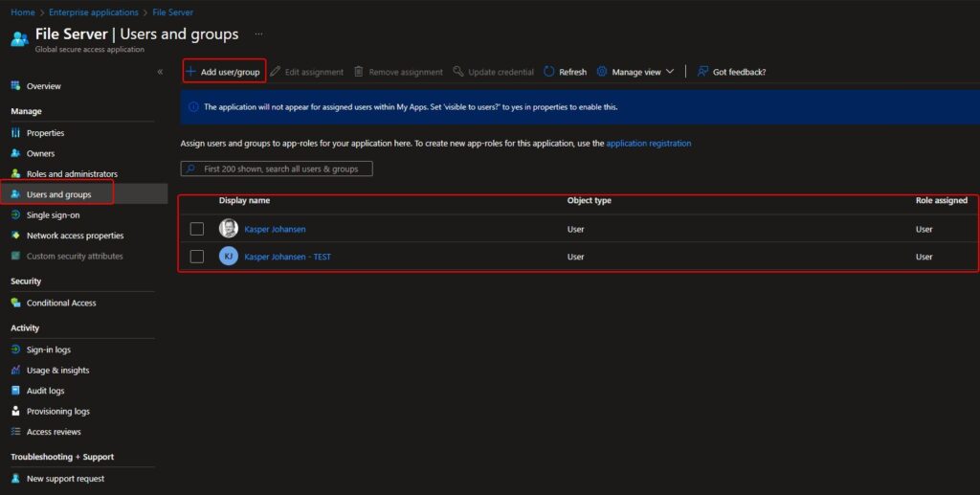Image resolution: width=980 pixels, height=495 pixels.
Task: Click the Properties sidebar icon
Action: [x=15, y=133]
